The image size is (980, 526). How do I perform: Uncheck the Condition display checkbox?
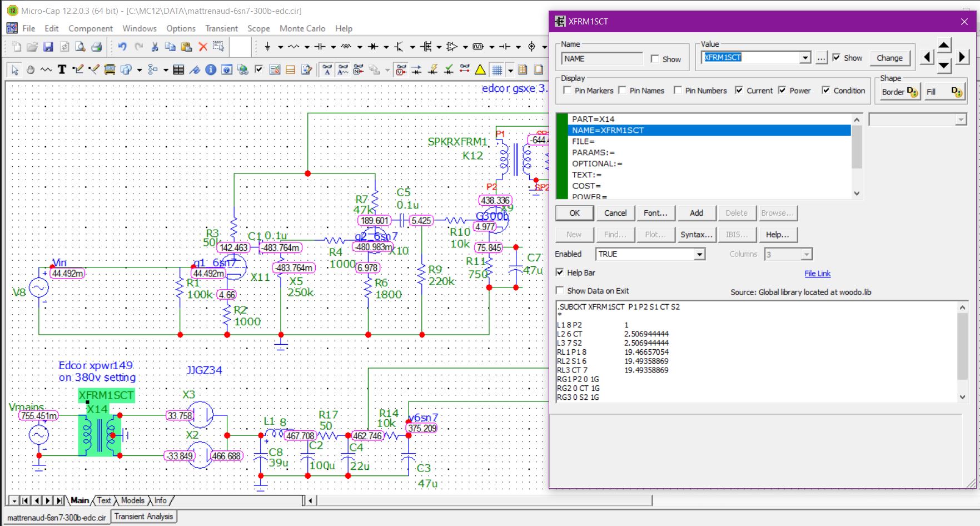pos(826,90)
